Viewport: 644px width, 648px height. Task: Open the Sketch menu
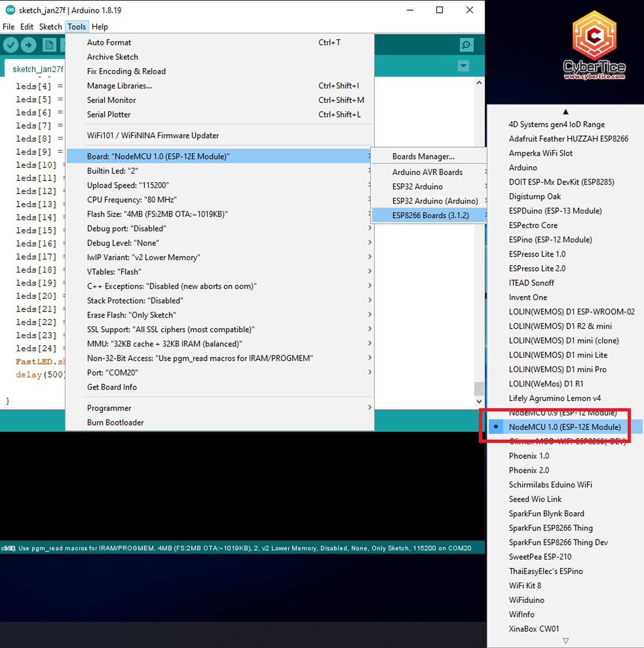(50, 27)
